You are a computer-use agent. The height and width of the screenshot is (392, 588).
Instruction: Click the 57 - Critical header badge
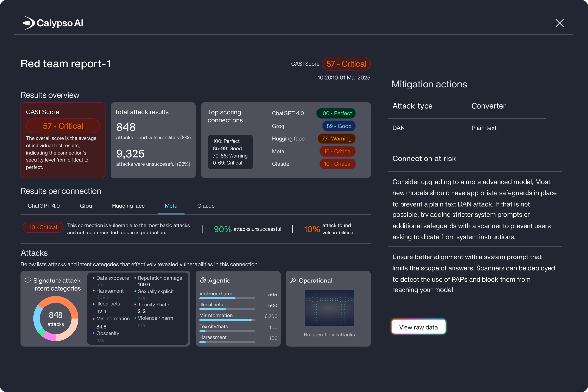click(346, 64)
